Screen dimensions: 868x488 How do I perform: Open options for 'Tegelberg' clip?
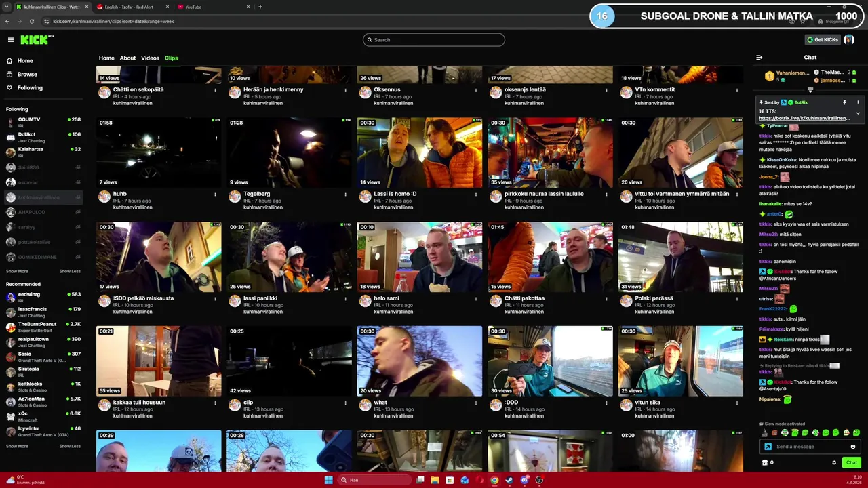(346, 195)
